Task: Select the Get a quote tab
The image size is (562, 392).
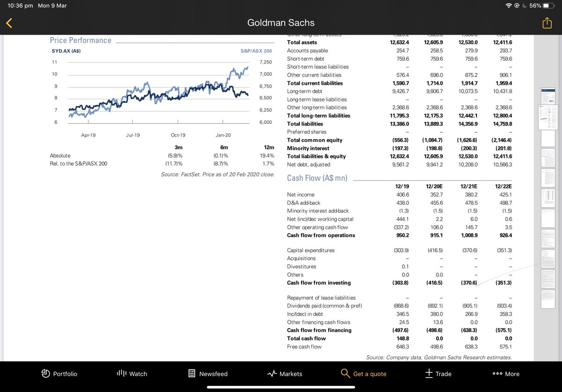Action: click(x=363, y=373)
